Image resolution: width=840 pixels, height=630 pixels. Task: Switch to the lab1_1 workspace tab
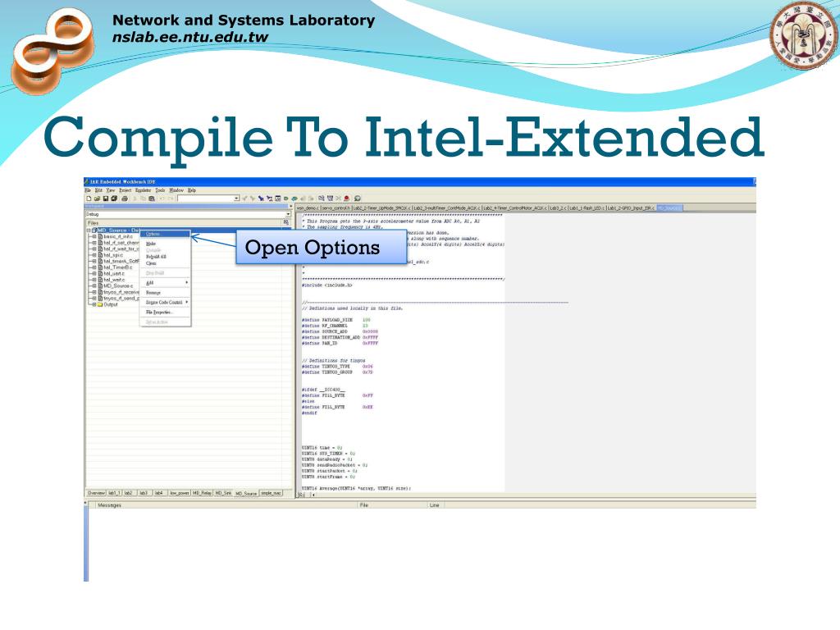pos(115,493)
